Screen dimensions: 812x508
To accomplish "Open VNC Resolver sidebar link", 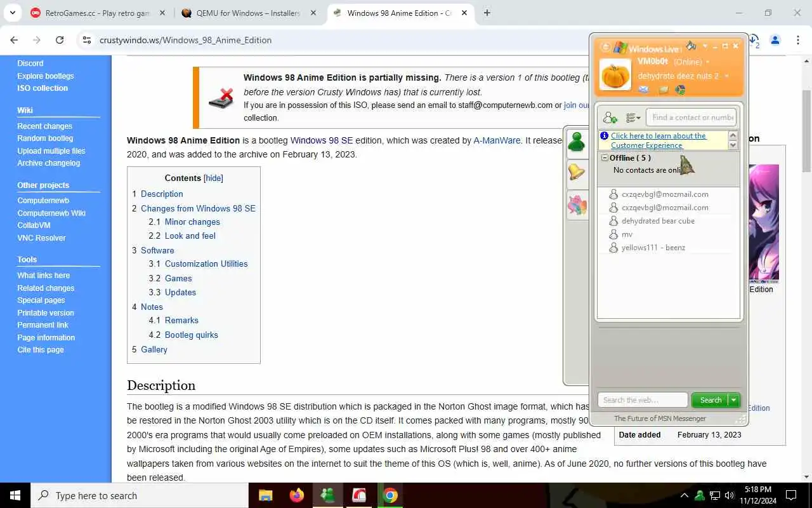I will click(41, 238).
